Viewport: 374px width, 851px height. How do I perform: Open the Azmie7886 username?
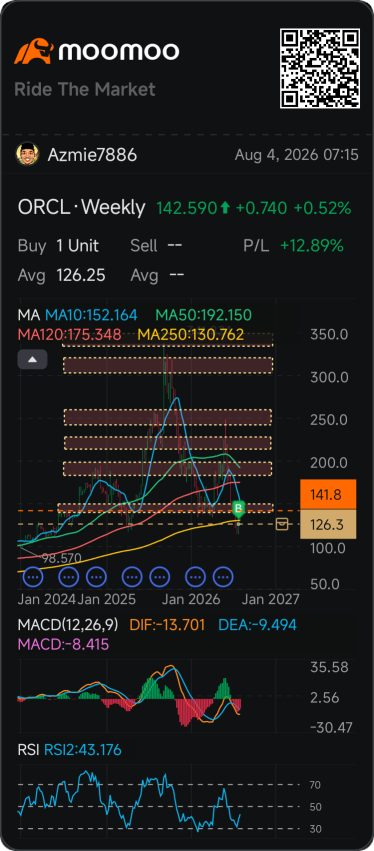[x=92, y=155]
